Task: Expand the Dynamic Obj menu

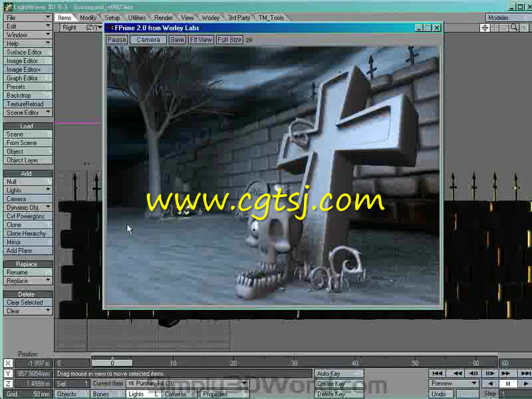Action: point(28,207)
